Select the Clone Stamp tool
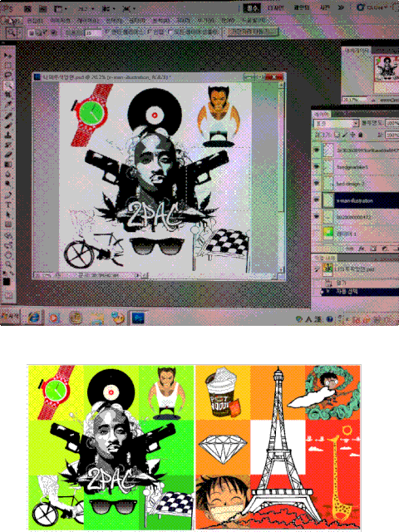 pos(7,135)
